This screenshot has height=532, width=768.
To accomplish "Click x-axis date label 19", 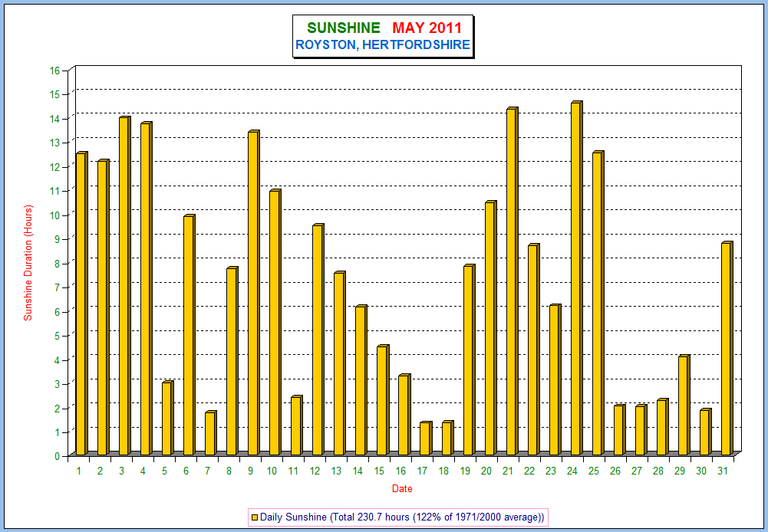I will tap(465, 471).
